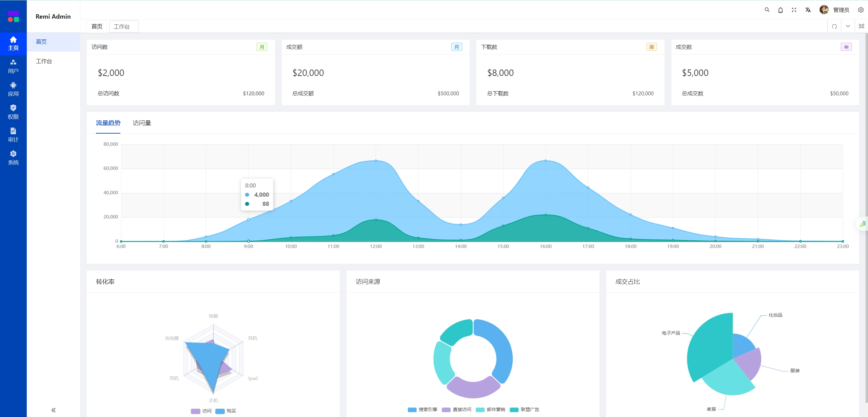This screenshot has height=417, width=868.
Task: Open the 主页 home sidebar section
Action: pos(13,43)
